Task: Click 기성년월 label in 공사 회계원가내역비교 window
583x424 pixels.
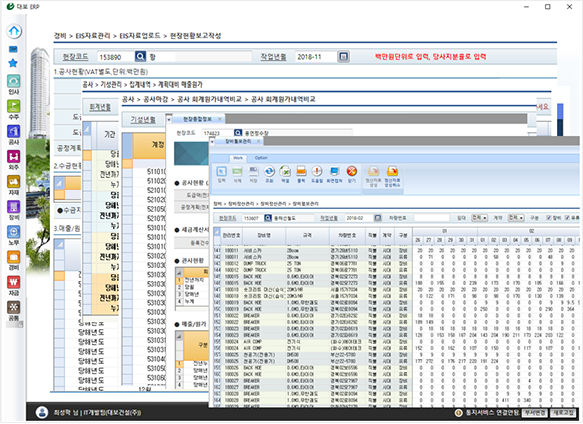Action: tap(143, 120)
